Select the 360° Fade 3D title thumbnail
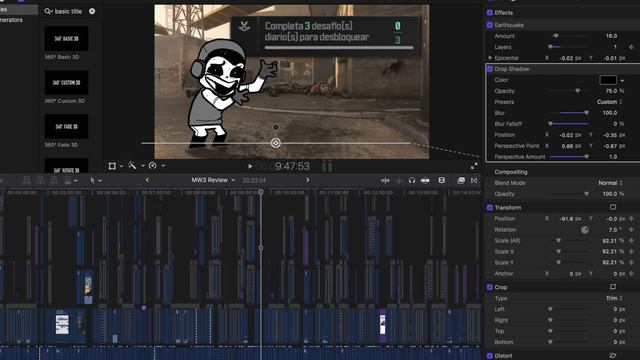 tap(66, 127)
